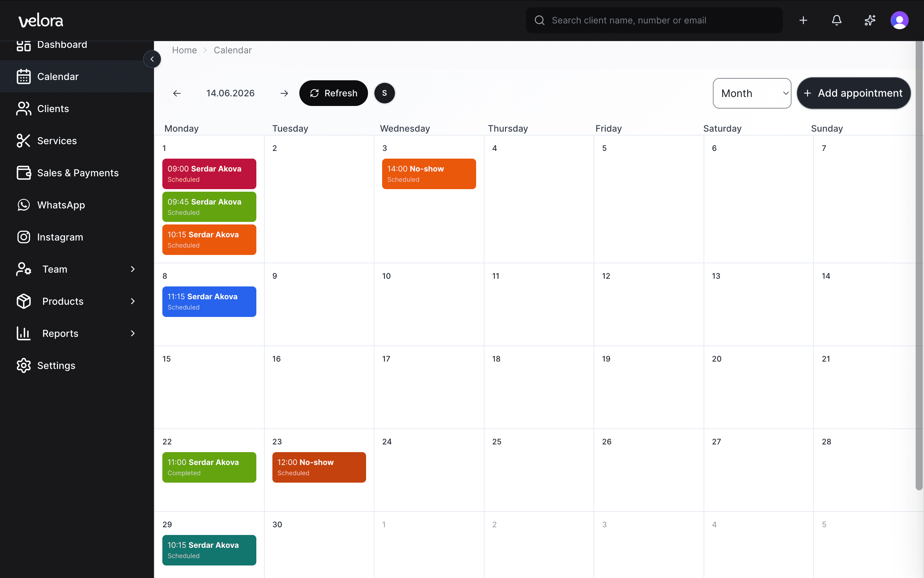
Task: Click the WhatsApp icon
Action: 24,205
